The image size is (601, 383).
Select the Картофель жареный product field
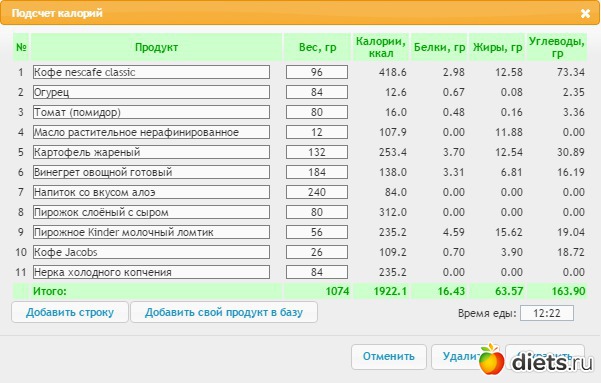point(151,152)
